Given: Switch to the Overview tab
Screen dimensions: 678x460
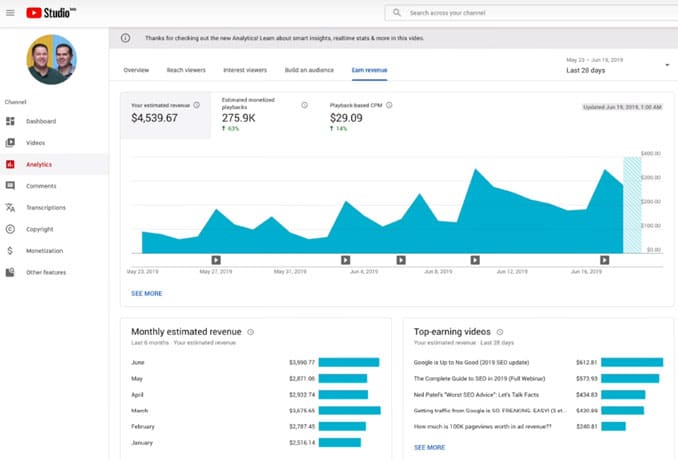Looking at the screenshot, I should pos(136,71).
